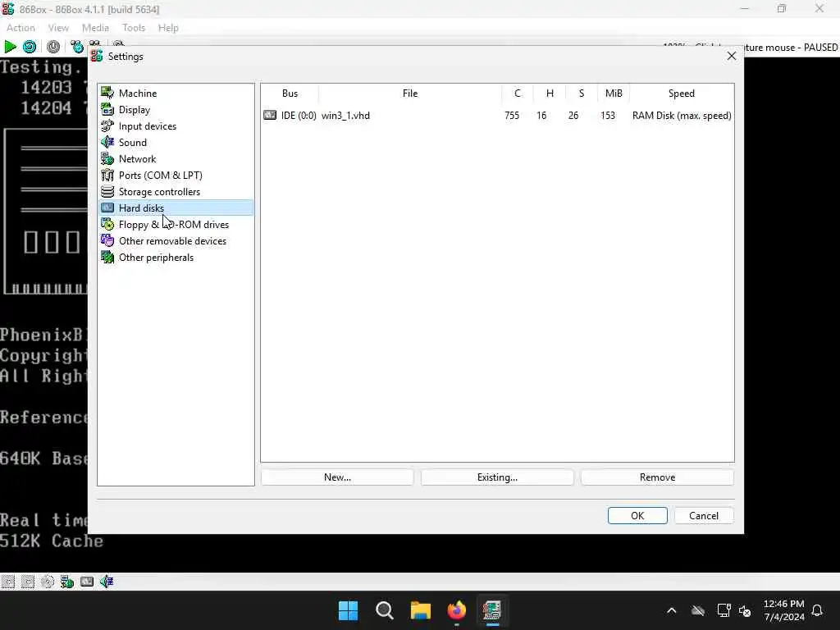Click the 153 MiB size value
Image resolution: width=840 pixels, height=630 pixels.
click(608, 116)
